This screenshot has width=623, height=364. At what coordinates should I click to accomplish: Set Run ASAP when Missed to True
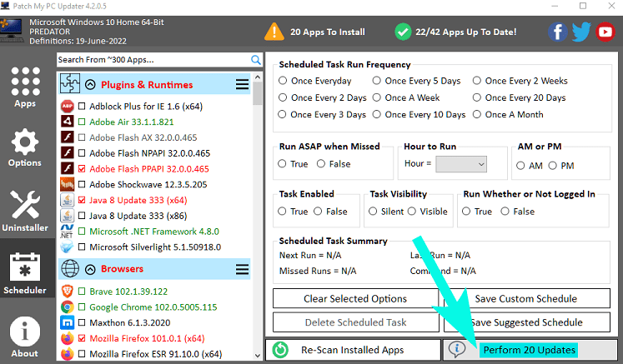coord(282,163)
